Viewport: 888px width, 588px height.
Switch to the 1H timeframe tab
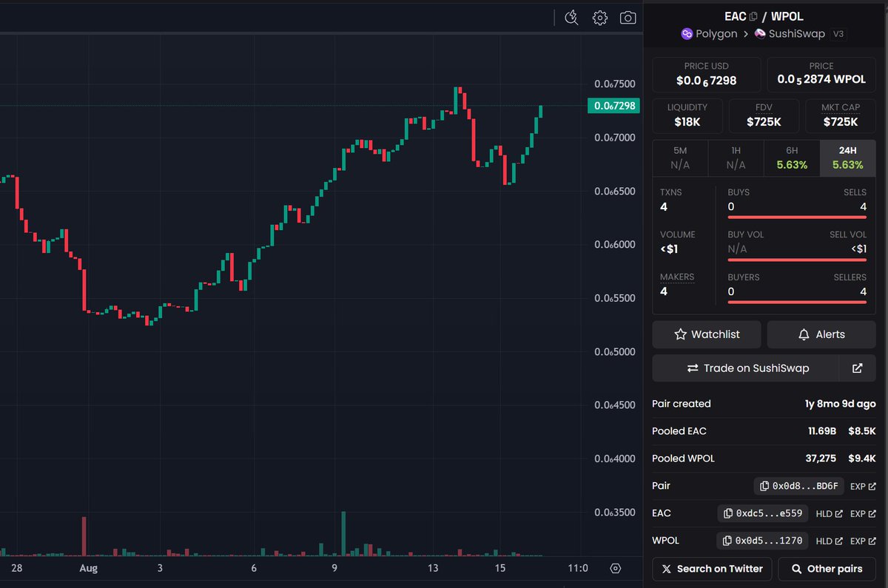point(736,158)
